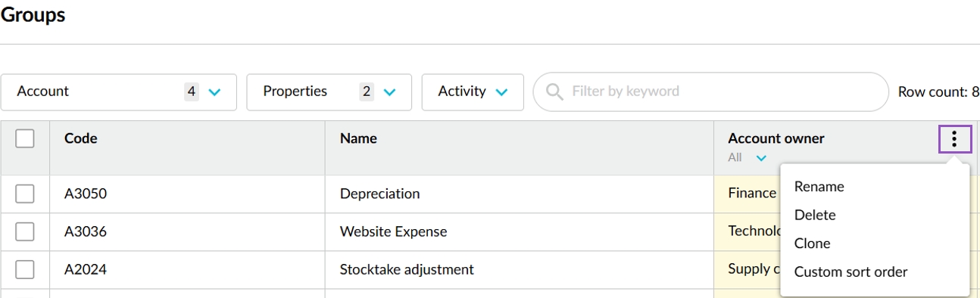
Task: Expand the Account filter dropdown
Action: click(119, 92)
